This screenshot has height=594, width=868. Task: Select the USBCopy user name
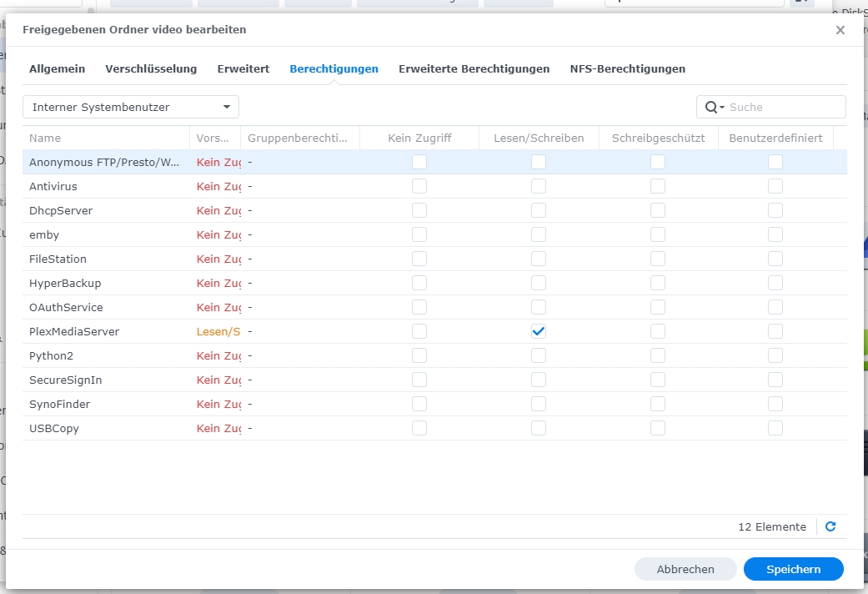(53, 428)
